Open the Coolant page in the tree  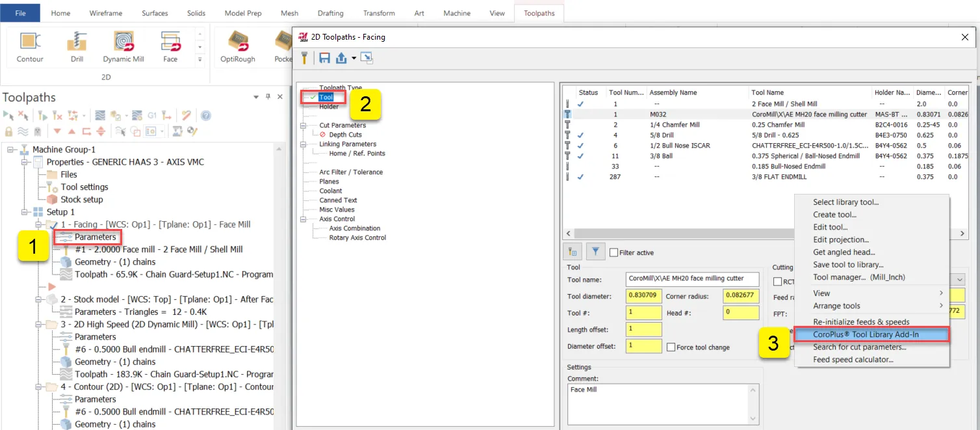click(330, 191)
